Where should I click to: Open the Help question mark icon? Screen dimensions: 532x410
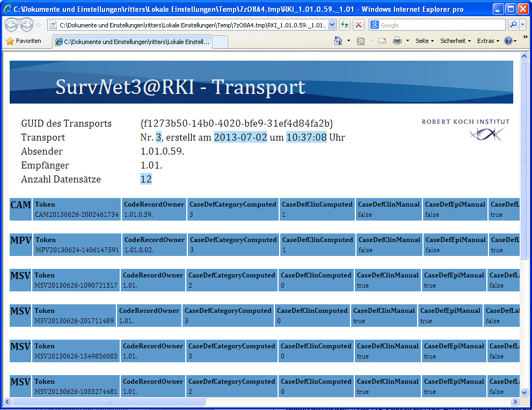(x=508, y=41)
